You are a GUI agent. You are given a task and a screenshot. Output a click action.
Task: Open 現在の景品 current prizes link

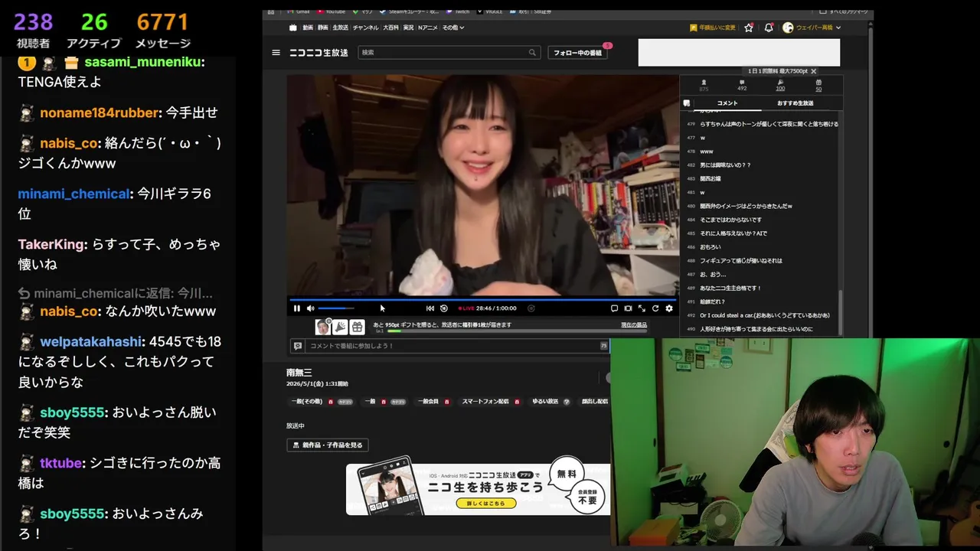pyautogui.click(x=634, y=325)
